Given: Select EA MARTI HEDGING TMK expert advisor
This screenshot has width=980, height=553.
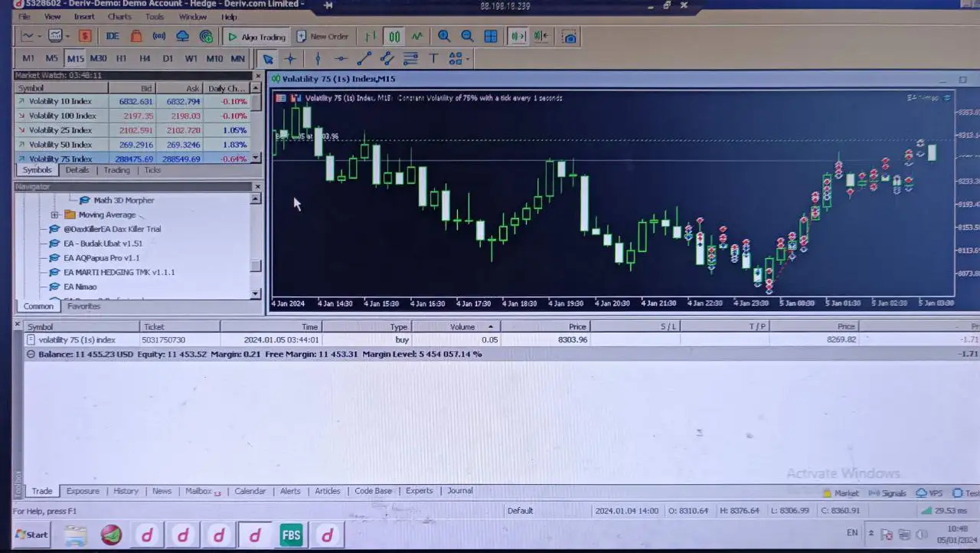Looking at the screenshot, I should tap(119, 273).
